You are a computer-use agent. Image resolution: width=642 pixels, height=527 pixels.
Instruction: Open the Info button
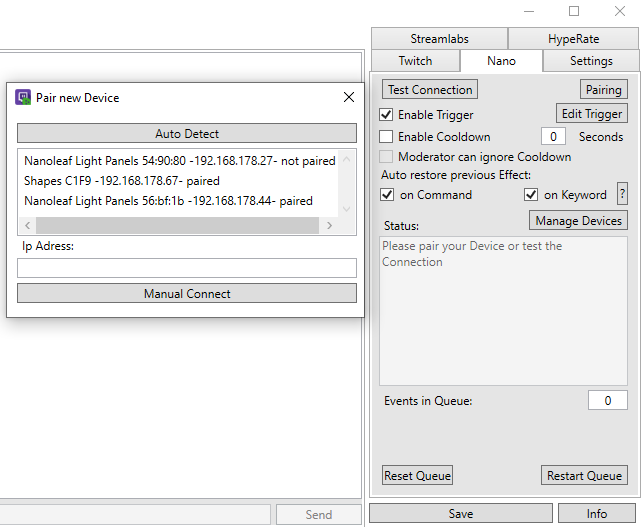click(597, 513)
